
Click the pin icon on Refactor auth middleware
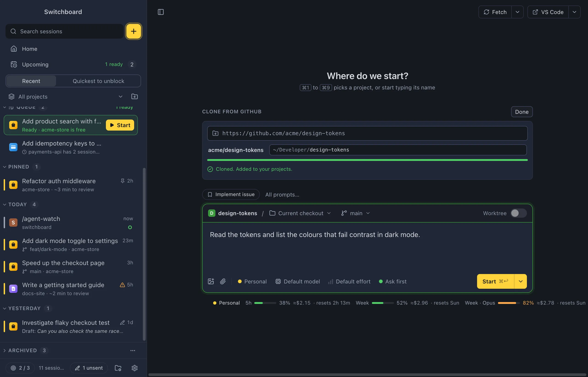coord(123,181)
